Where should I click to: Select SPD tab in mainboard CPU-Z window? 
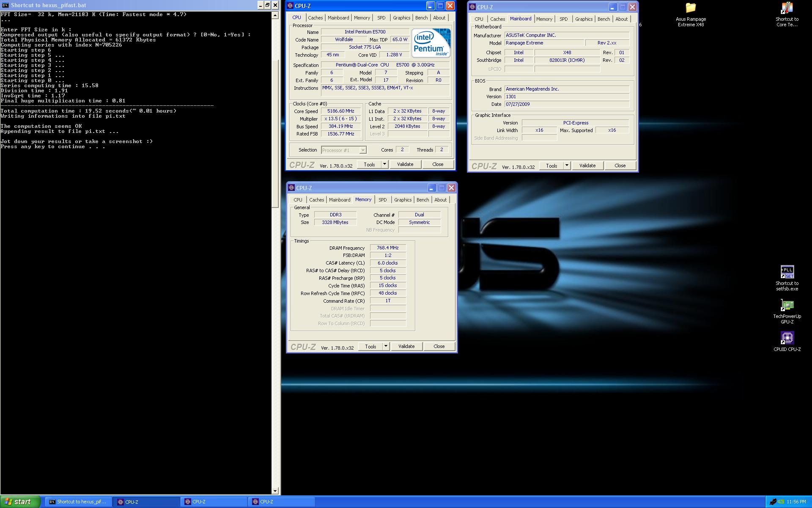563,19
